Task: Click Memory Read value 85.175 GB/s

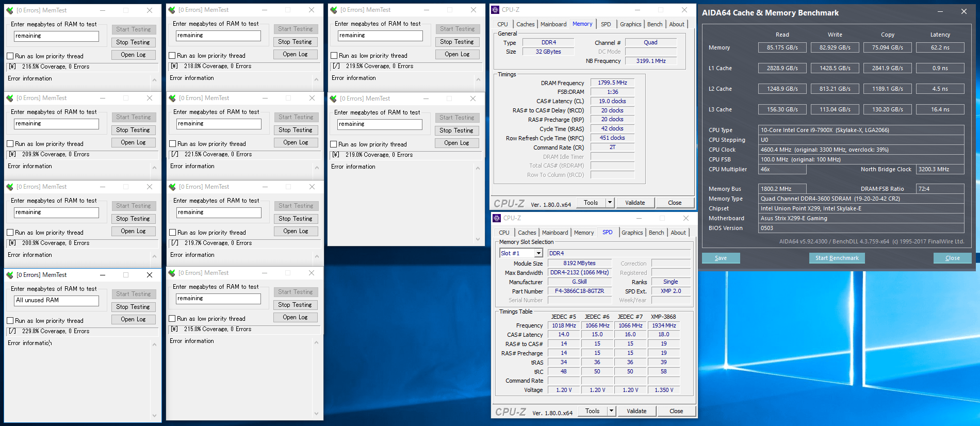Action: [782, 47]
